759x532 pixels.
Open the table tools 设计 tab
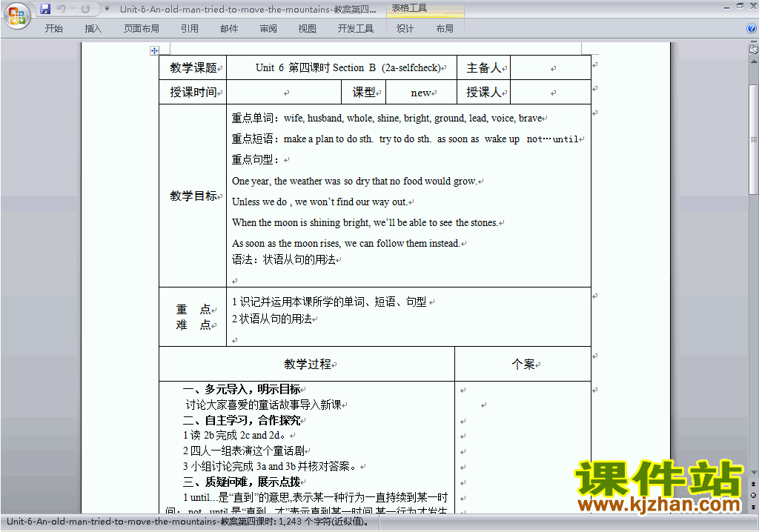click(405, 29)
